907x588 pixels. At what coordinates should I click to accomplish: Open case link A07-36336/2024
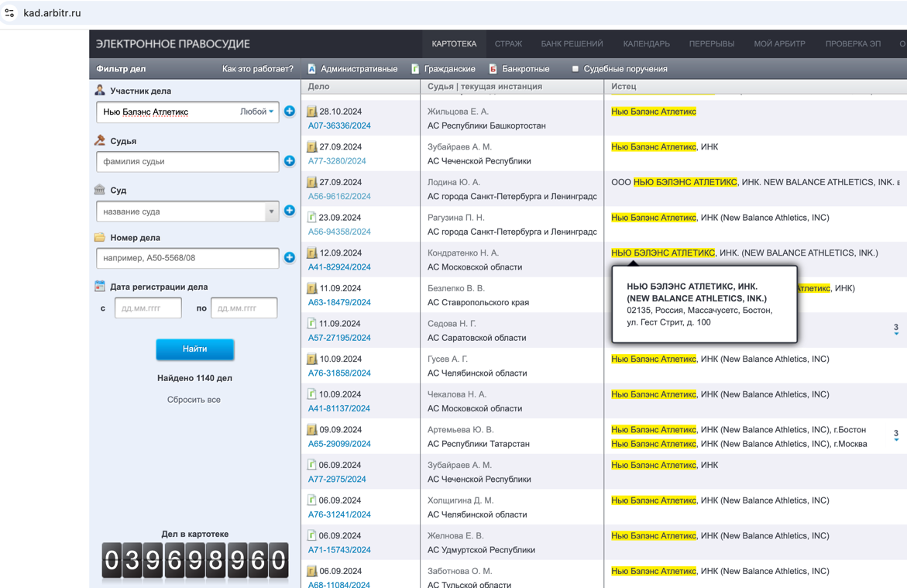[339, 126]
